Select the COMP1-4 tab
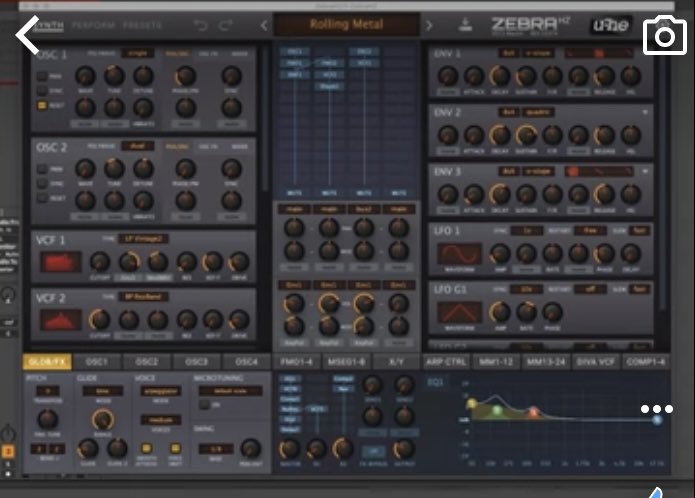 (646, 362)
